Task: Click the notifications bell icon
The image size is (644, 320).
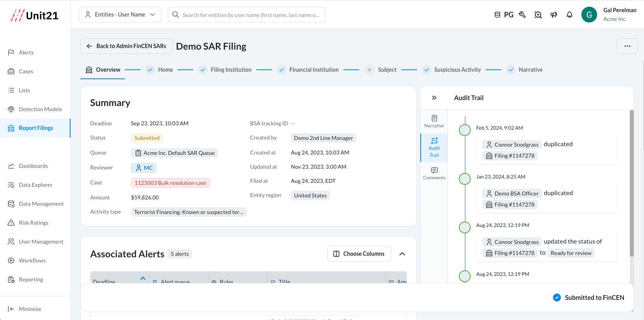Action: point(570,15)
